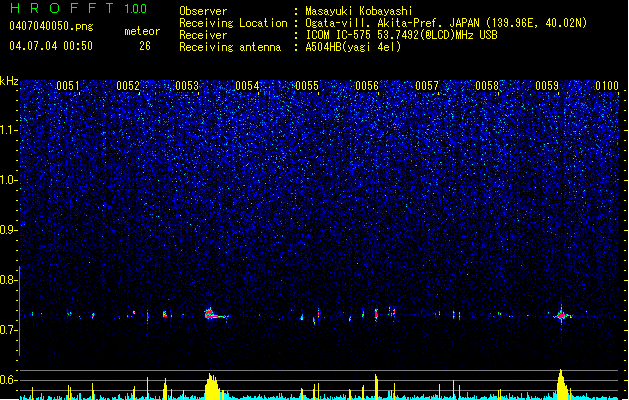Viewport: 629px width, 400px height.
Task: Click time marker 0059
Action: pos(547,86)
